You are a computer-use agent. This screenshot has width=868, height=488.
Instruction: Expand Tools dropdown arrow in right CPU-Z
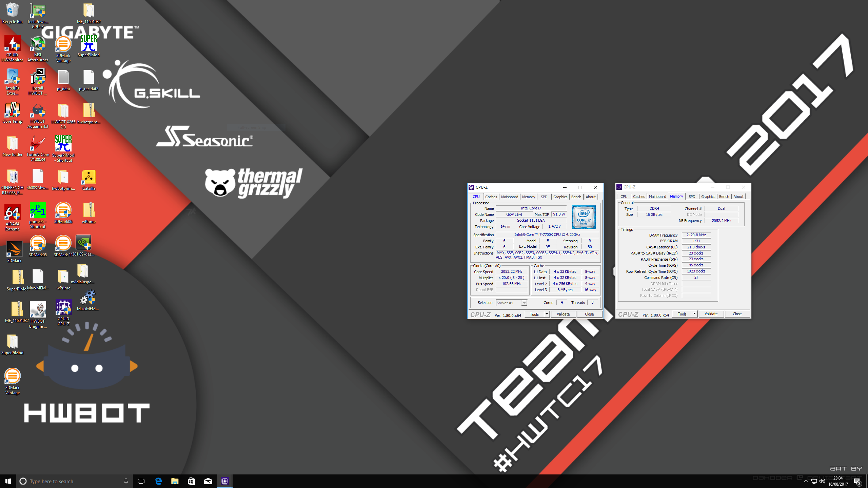coord(694,314)
